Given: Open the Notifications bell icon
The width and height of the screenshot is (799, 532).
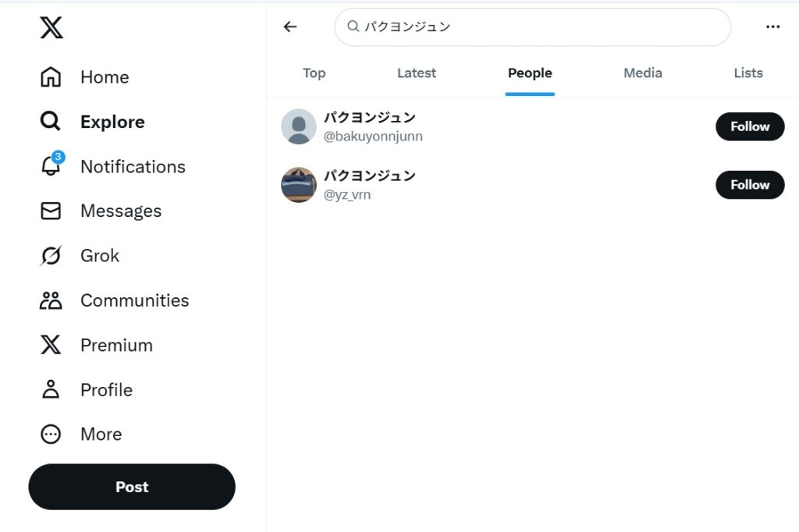Looking at the screenshot, I should click(x=51, y=165).
